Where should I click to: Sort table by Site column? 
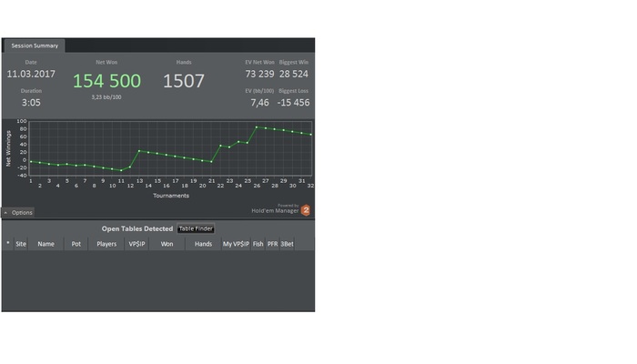[21, 244]
